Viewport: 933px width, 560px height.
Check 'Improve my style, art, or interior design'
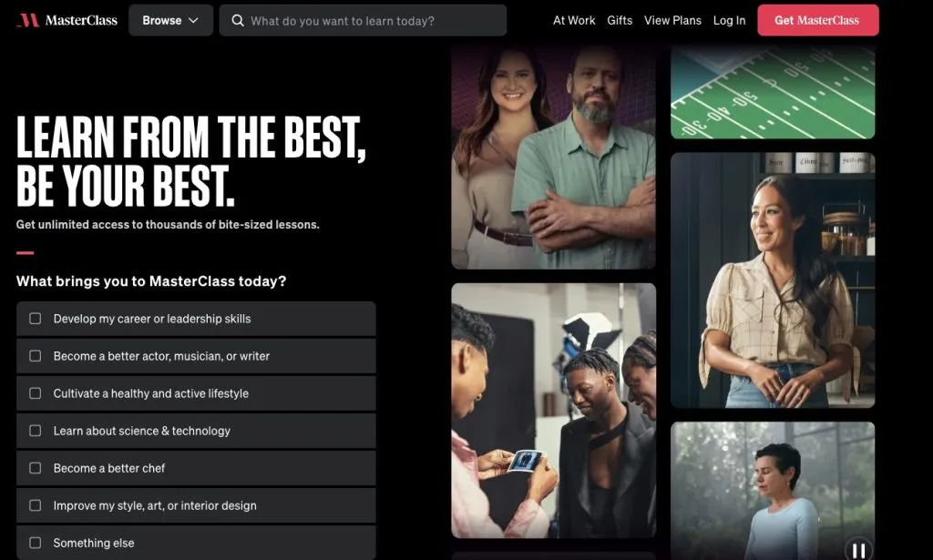tap(36, 505)
